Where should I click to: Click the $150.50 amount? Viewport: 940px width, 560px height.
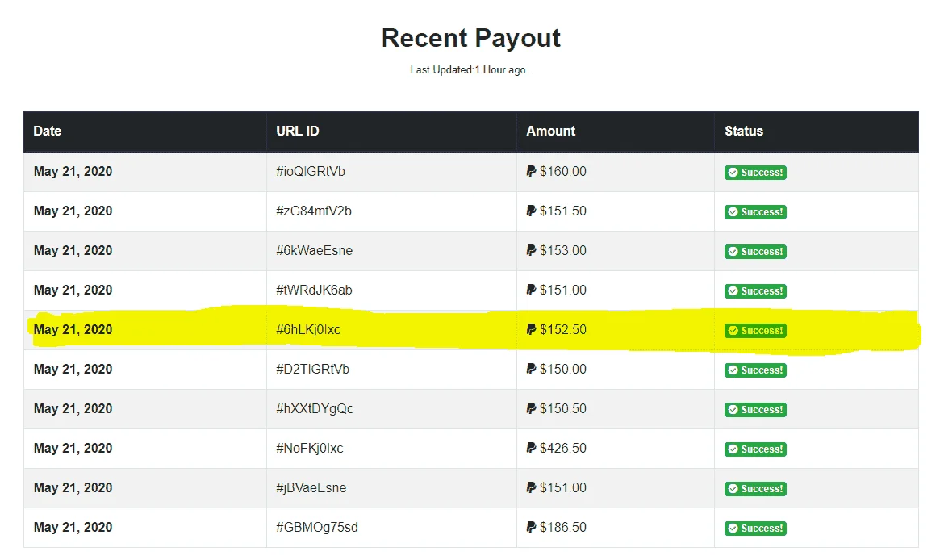(x=563, y=409)
